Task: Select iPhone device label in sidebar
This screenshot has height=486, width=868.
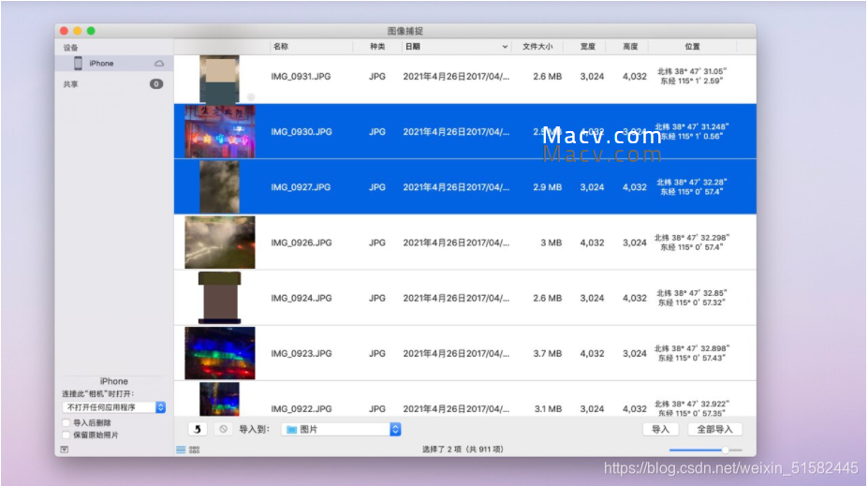Action: coord(101,63)
